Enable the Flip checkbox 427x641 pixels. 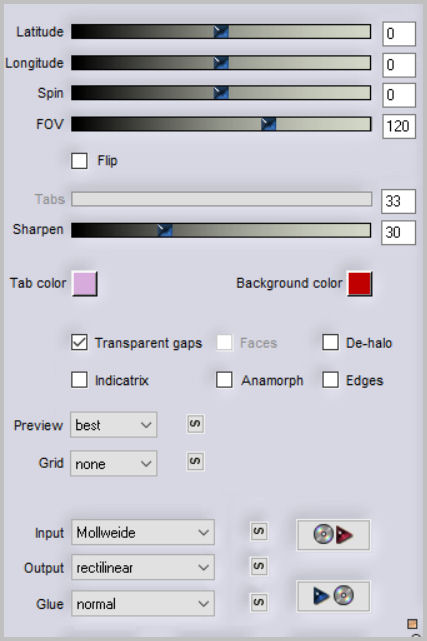tap(79, 161)
